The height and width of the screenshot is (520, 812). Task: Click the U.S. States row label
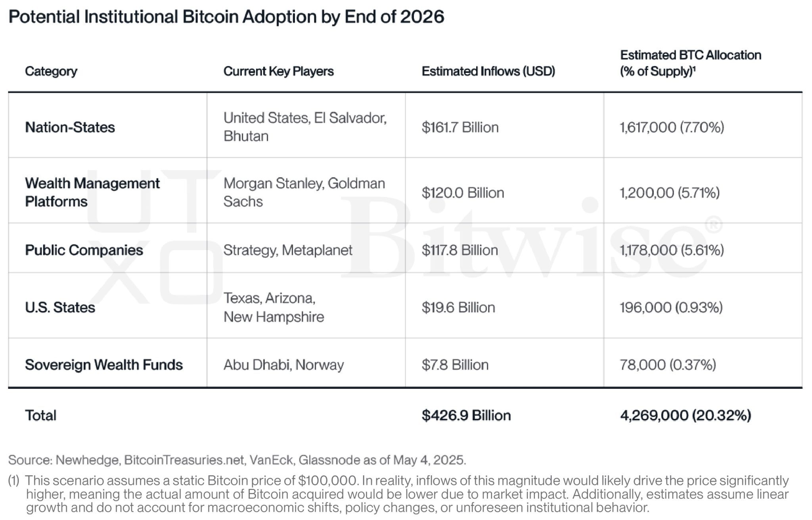tap(60, 308)
